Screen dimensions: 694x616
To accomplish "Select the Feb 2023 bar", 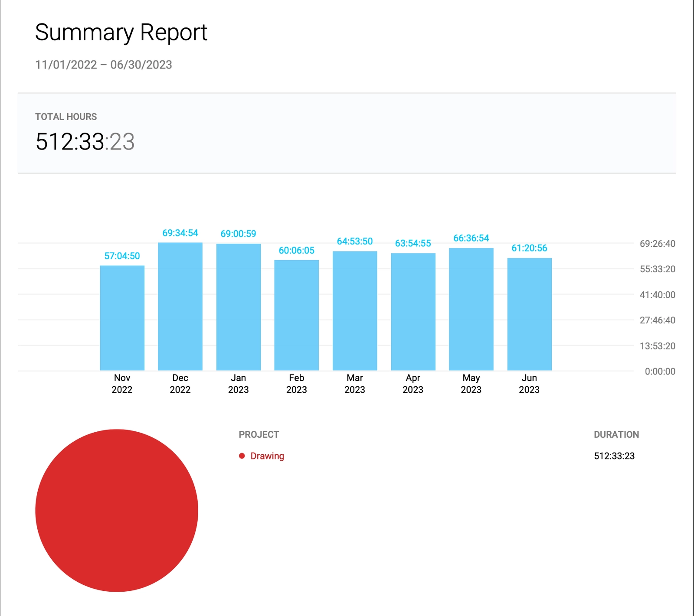I will click(x=296, y=315).
